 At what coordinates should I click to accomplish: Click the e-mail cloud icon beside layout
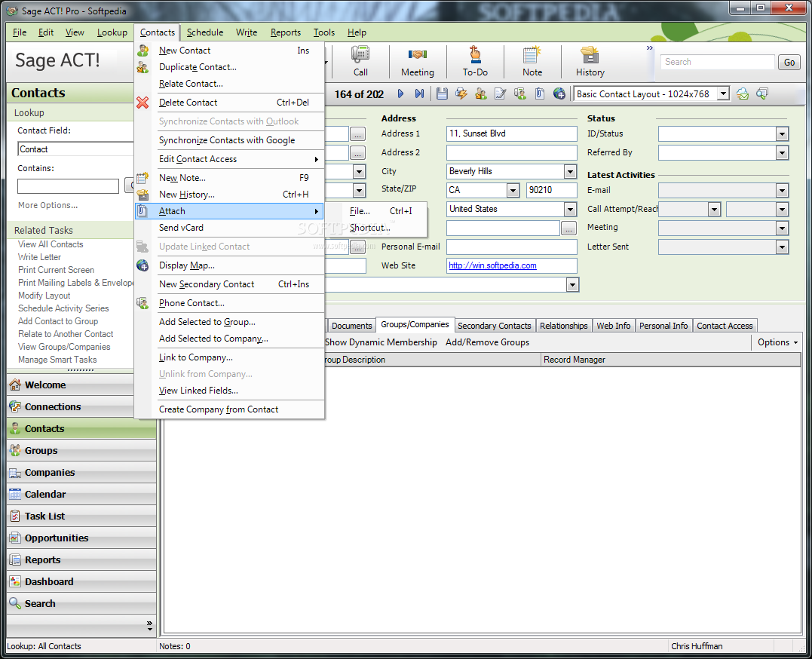coord(743,93)
